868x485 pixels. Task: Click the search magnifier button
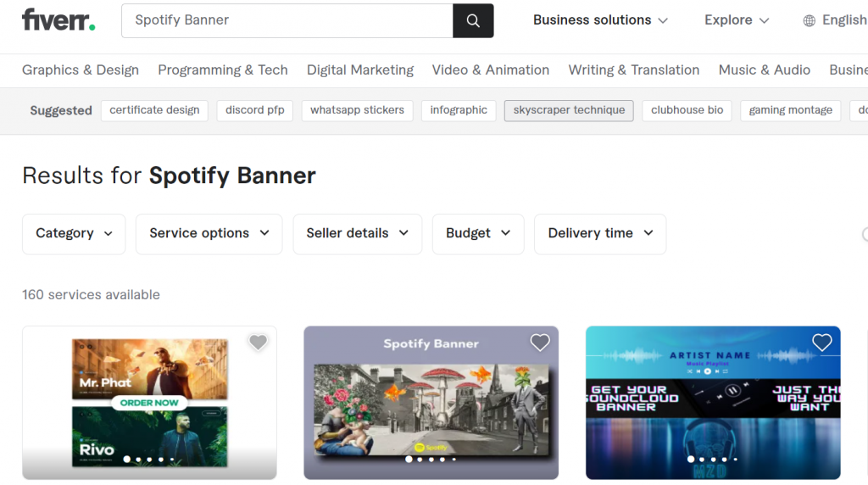point(473,20)
